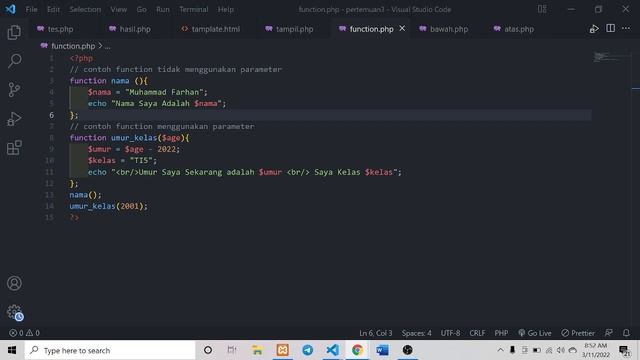This screenshot has width=640, height=360.
Task: Open the dark round app on taskbar
Action: tap(407, 350)
